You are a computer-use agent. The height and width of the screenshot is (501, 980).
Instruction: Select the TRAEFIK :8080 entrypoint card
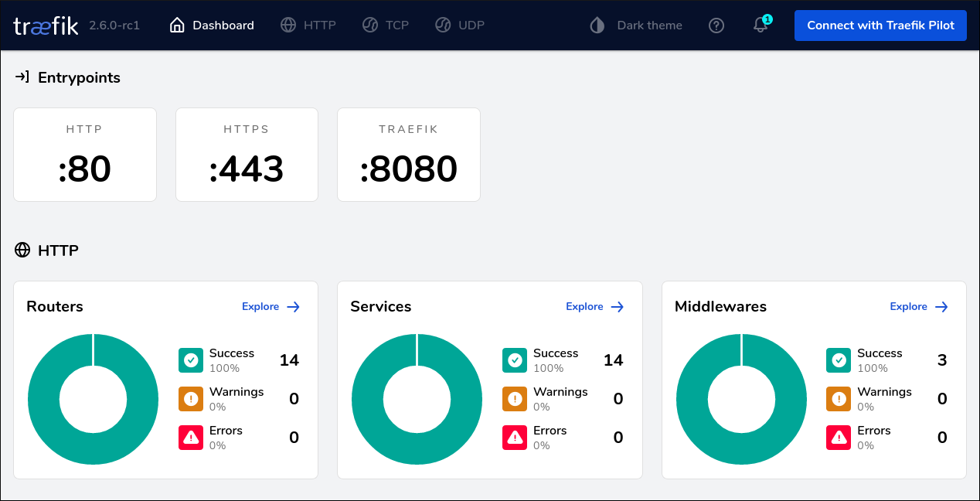408,155
